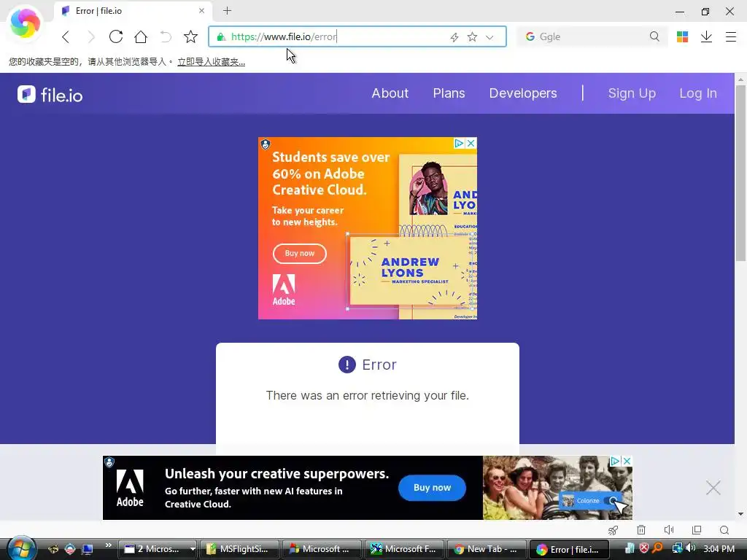
Task: Switch to New Tab Chrome taskbar window
Action: click(x=486, y=549)
